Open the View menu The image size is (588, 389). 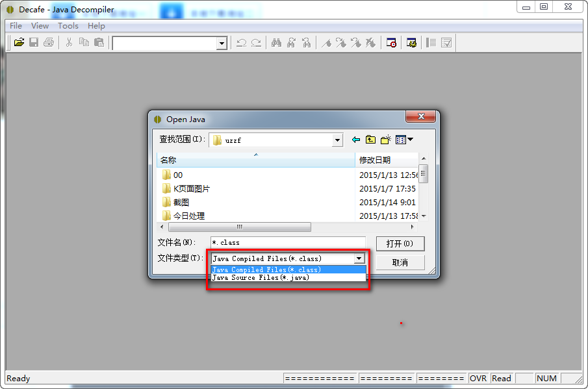click(x=40, y=26)
